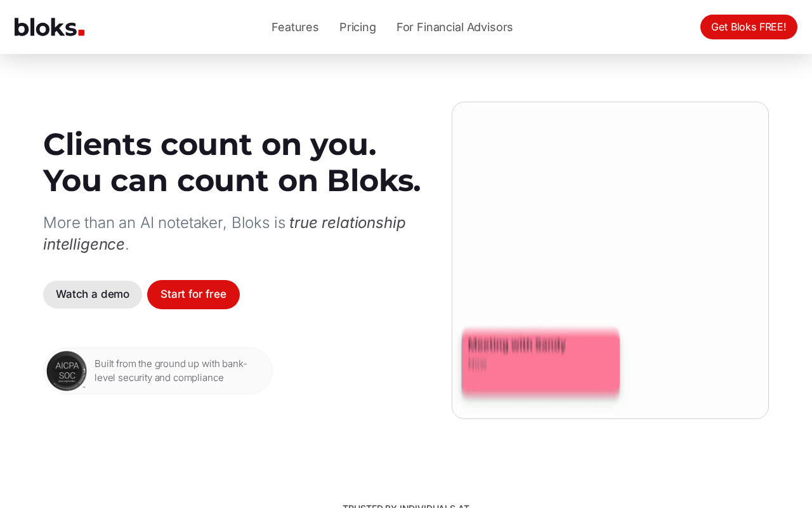Click the AICPA SOC badge

point(67,371)
